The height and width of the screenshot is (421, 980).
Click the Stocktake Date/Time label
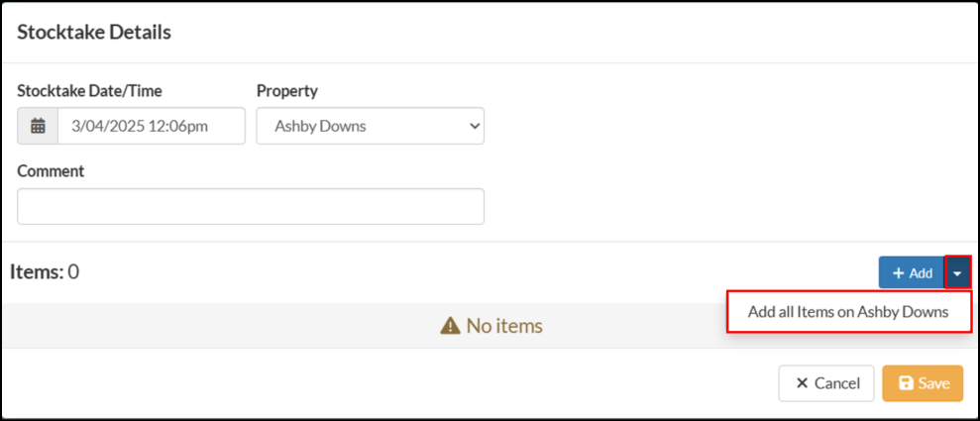[x=89, y=90]
